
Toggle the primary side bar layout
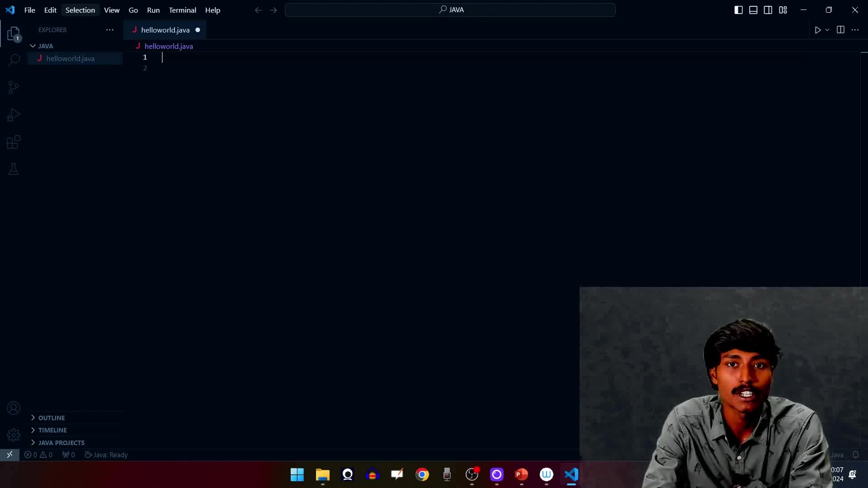point(738,10)
